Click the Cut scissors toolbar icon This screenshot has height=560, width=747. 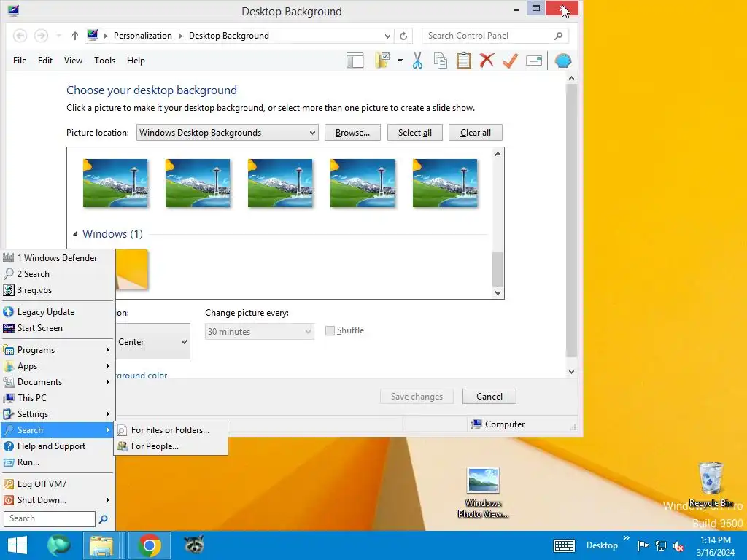(417, 61)
